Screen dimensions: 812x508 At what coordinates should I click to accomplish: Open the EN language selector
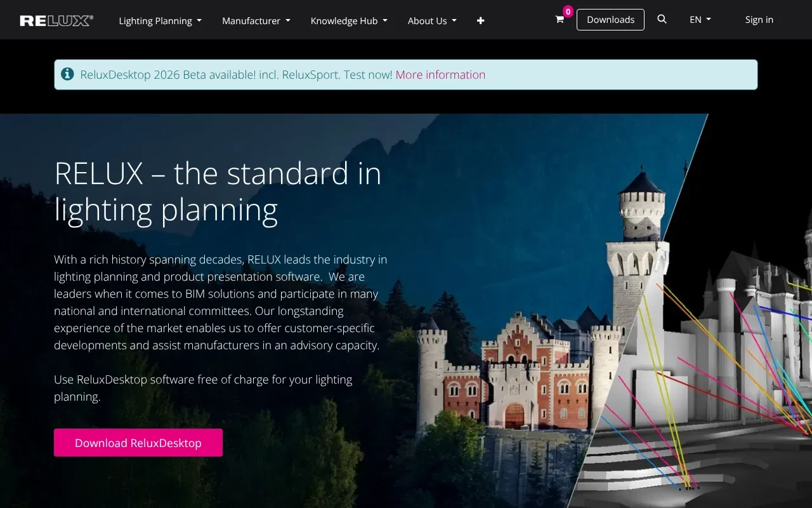(x=700, y=20)
